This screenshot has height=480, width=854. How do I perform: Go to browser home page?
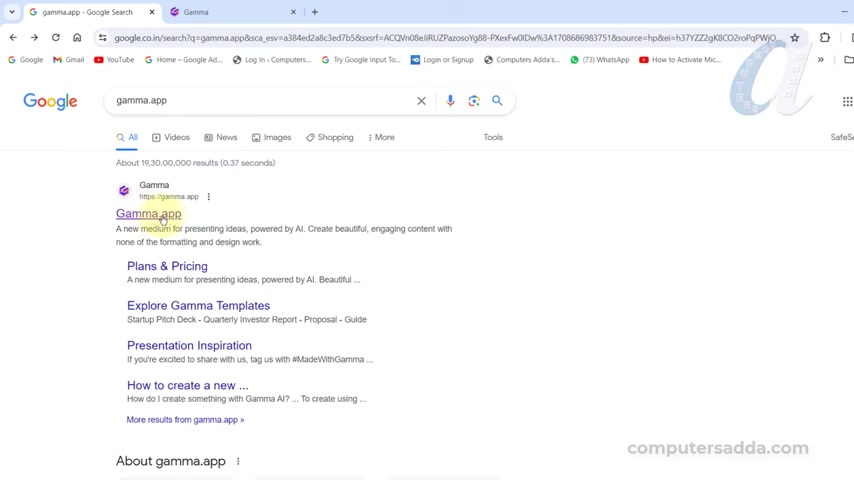click(77, 38)
